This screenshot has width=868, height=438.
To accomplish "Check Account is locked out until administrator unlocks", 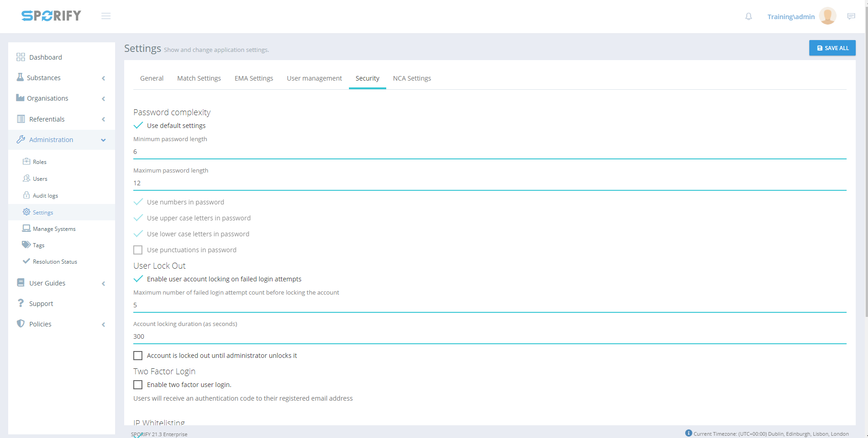I will pyautogui.click(x=138, y=356).
